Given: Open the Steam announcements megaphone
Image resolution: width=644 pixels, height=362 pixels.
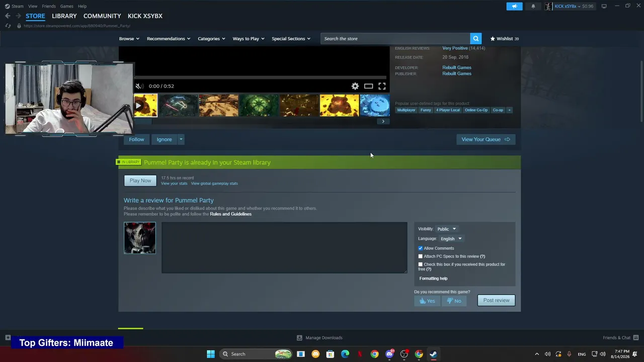Looking at the screenshot, I should pyautogui.click(x=514, y=6).
